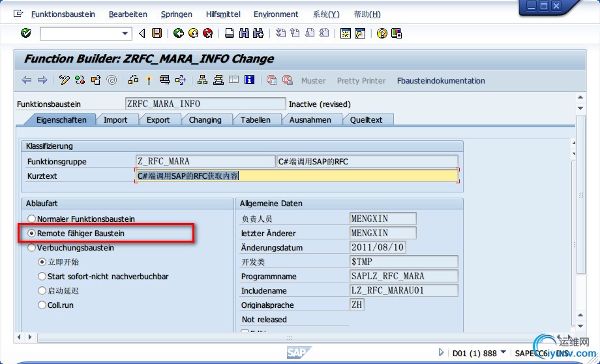The width and height of the screenshot is (600, 364).
Task: Go to previous object with blue left arrow
Action: (x=26, y=80)
